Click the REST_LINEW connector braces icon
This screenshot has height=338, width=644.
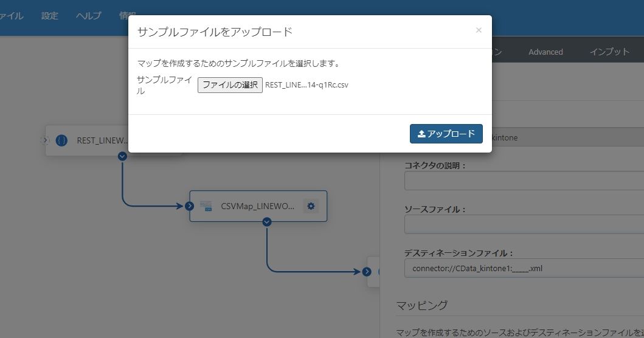(61, 140)
